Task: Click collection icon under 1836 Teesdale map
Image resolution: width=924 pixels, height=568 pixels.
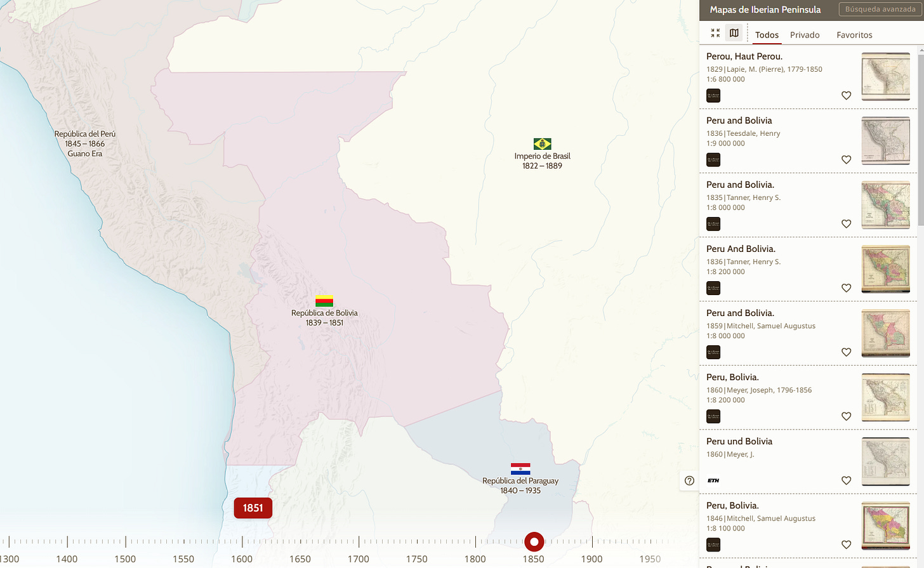Action: point(713,160)
